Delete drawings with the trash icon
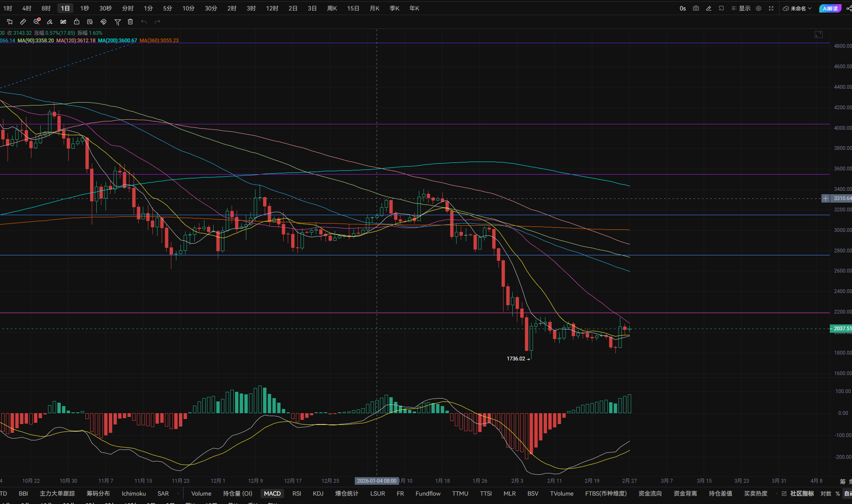Image resolution: width=852 pixels, height=504 pixels. (130, 22)
